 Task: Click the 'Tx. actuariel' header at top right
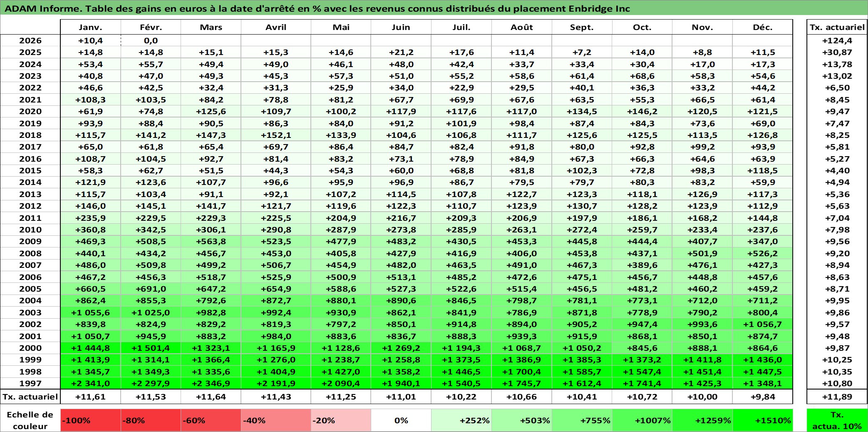pos(837,27)
